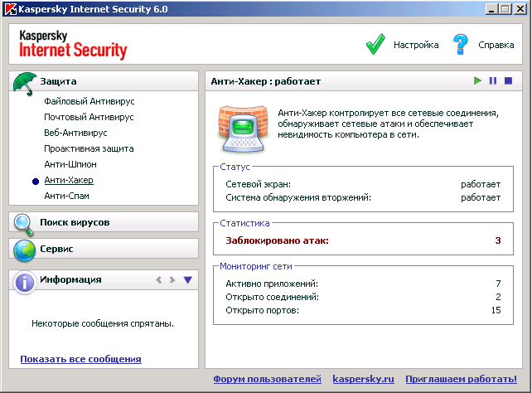The width and height of the screenshot is (532, 393).
Task: Pause Anti-Hacker protection
Action: (493, 81)
